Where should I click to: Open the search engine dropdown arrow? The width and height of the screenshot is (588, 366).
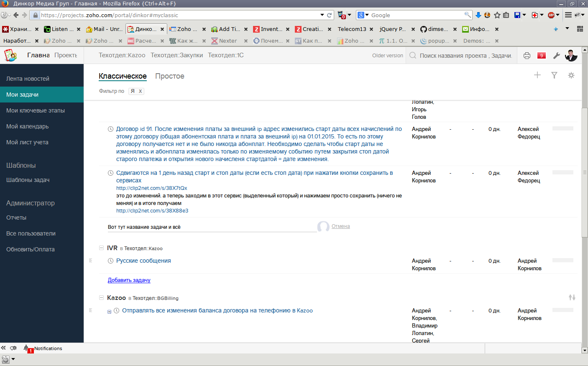[367, 15]
